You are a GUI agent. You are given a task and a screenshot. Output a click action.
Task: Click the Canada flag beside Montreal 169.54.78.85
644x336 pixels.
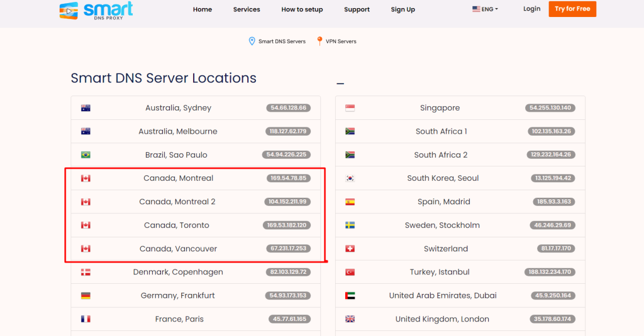pyautogui.click(x=86, y=178)
